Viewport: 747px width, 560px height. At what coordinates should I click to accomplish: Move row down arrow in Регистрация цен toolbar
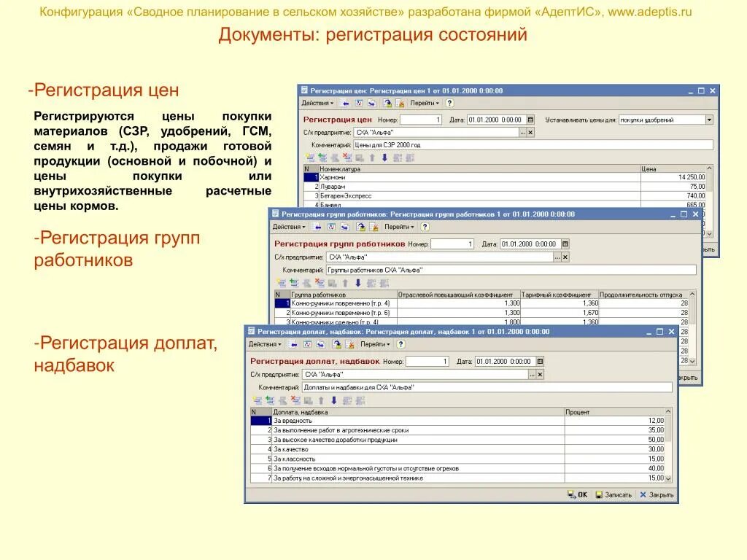point(384,157)
